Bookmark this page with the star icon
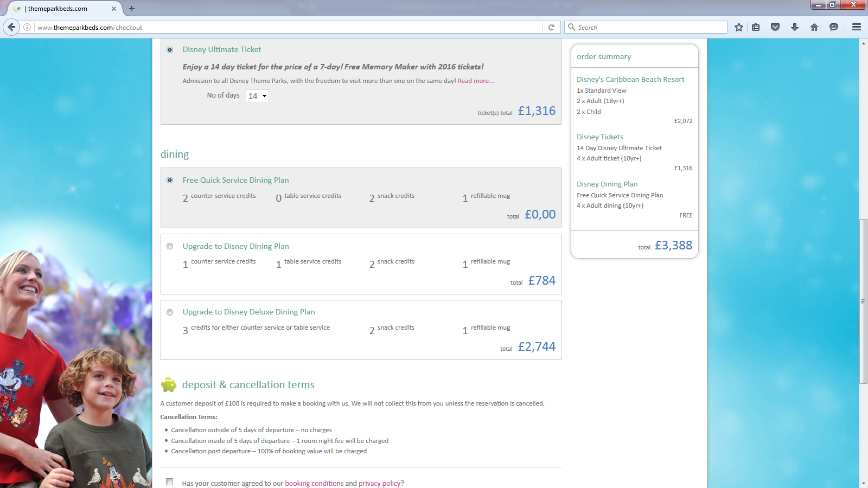 [x=739, y=27]
